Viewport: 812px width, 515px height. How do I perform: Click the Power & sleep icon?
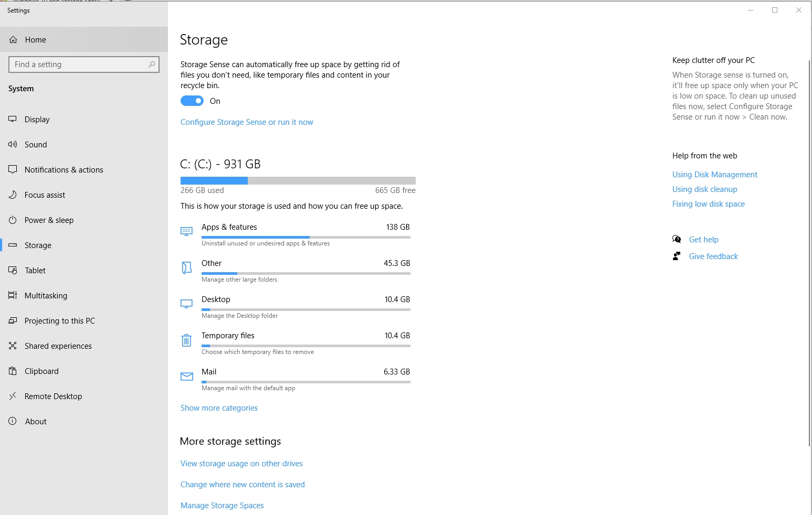coord(13,220)
